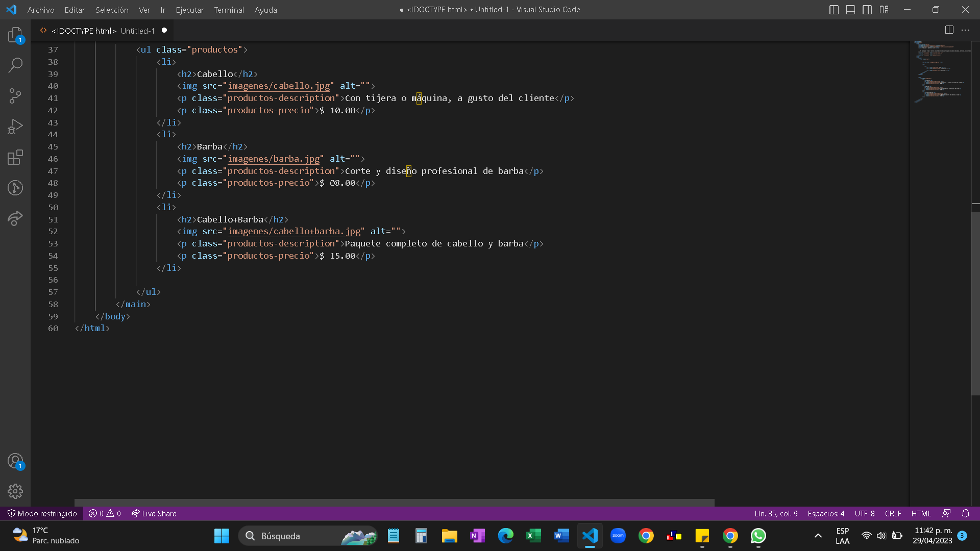Open the errors and warnings count
Image resolution: width=980 pixels, height=551 pixels.
coord(105,513)
